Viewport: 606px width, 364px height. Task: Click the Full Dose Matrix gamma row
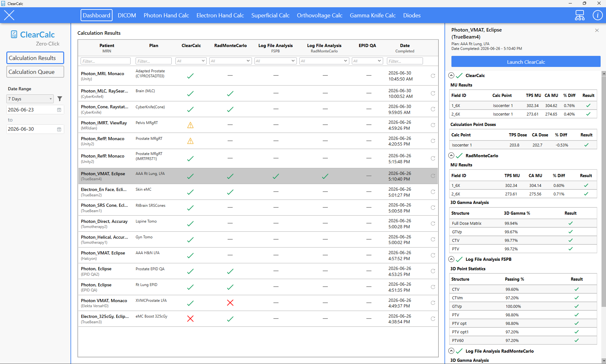[x=523, y=223]
